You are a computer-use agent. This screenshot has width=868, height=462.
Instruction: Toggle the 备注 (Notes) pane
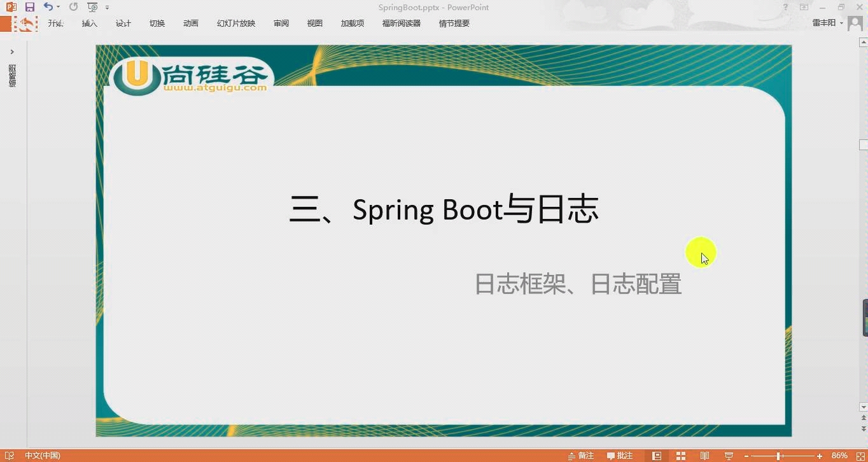click(580, 456)
